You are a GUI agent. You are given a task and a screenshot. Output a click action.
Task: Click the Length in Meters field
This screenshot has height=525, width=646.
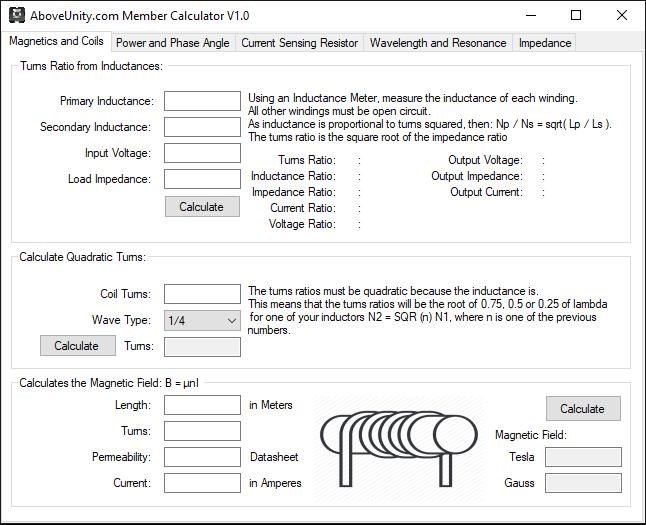tap(202, 405)
